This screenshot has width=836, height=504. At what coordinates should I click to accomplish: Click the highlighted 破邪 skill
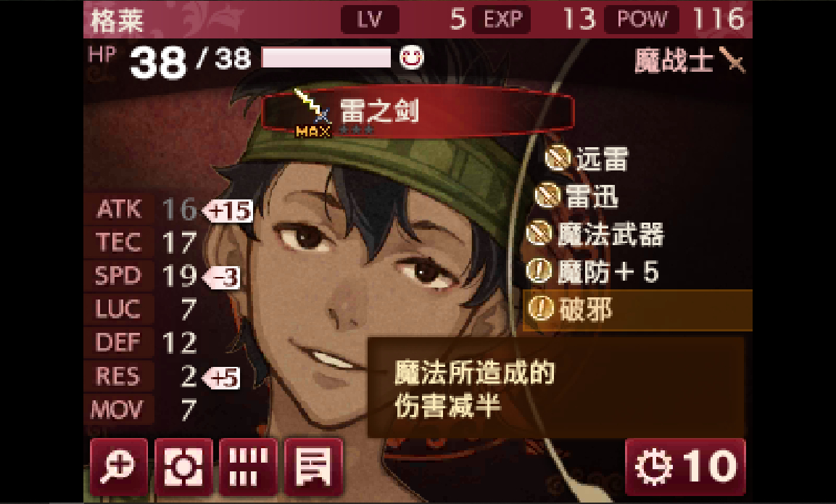coord(637,310)
